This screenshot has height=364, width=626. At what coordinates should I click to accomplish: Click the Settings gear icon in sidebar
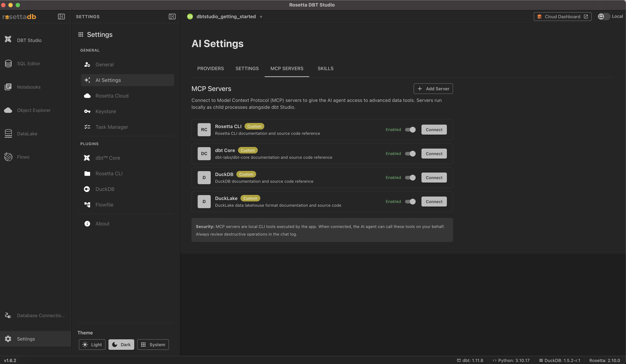tap(8, 339)
